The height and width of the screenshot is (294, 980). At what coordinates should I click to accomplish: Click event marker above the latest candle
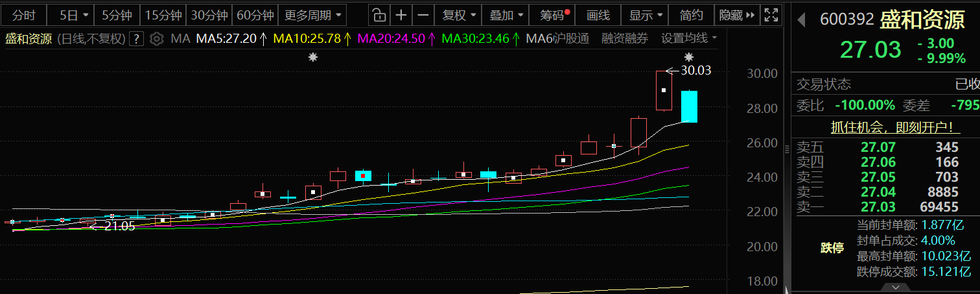click(688, 58)
